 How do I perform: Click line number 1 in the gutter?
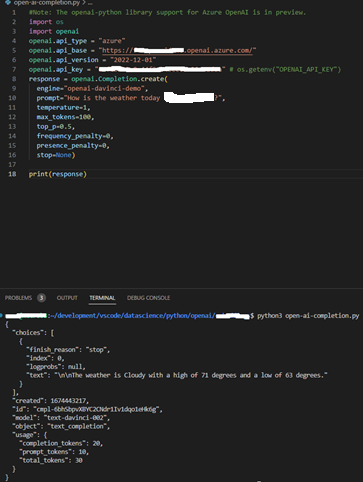[14, 12]
